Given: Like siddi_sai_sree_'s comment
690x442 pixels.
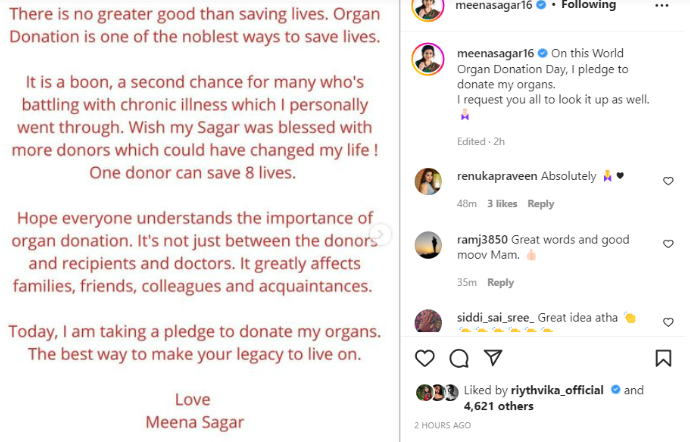Looking at the screenshot, I should click(x=668, y=321).
